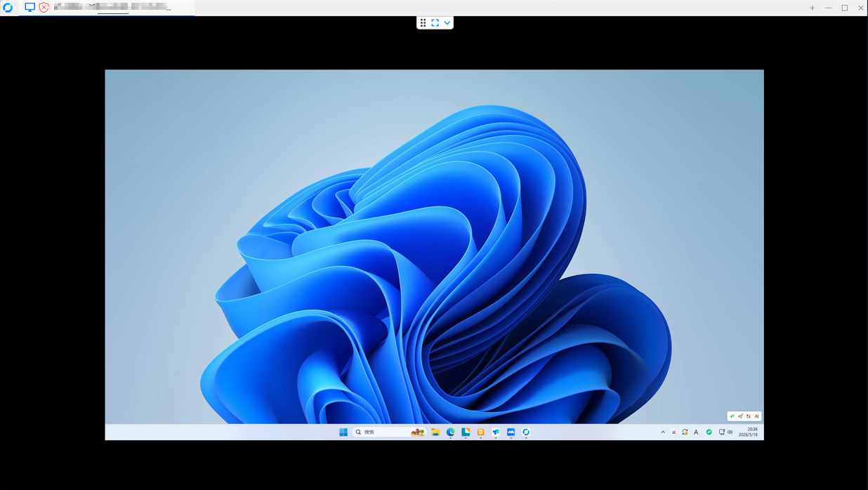Open network status tray icon
Image resolution: width=868 pixels, height=490 pixels.
(722, 432)
